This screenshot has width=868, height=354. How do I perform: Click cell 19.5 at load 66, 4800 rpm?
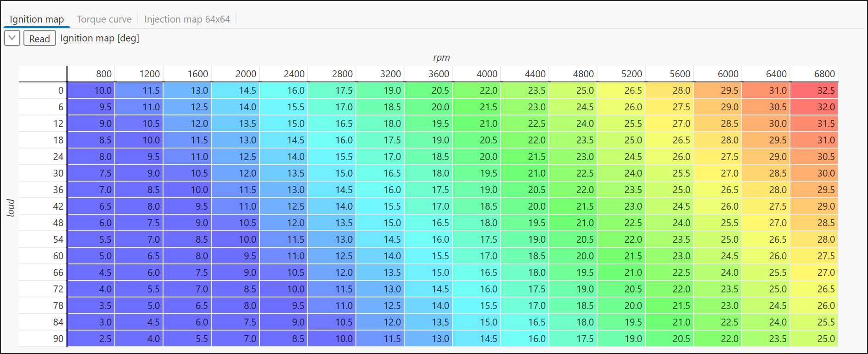tap(573, 273)
